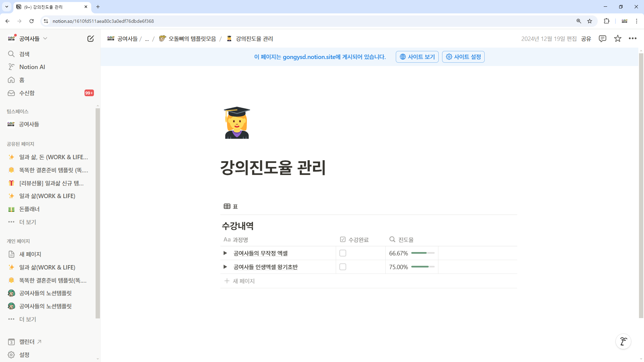Click the 홈 (home) sidebar icon
This screenshot has height=362, width=644.
point(11,80)
